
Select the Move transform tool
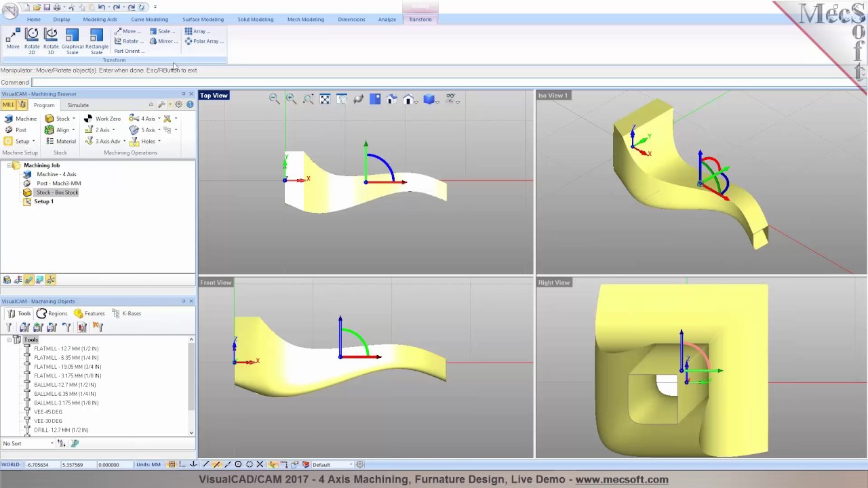point(13,39)
